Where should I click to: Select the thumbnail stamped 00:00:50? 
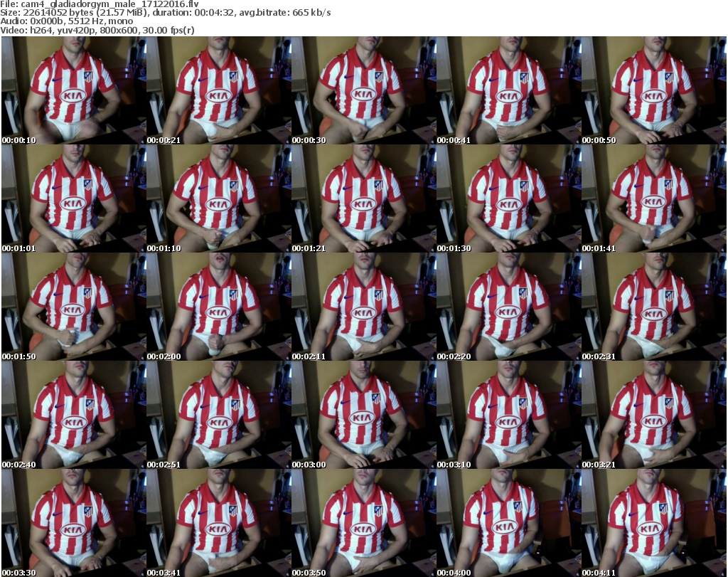[654, 90]
